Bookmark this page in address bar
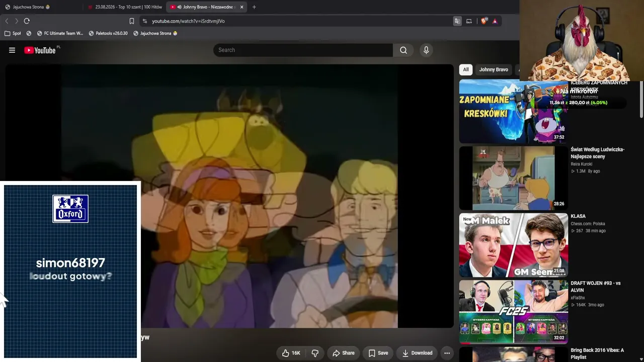The height and width of the screenshot is (362, 644). [132, 21]
